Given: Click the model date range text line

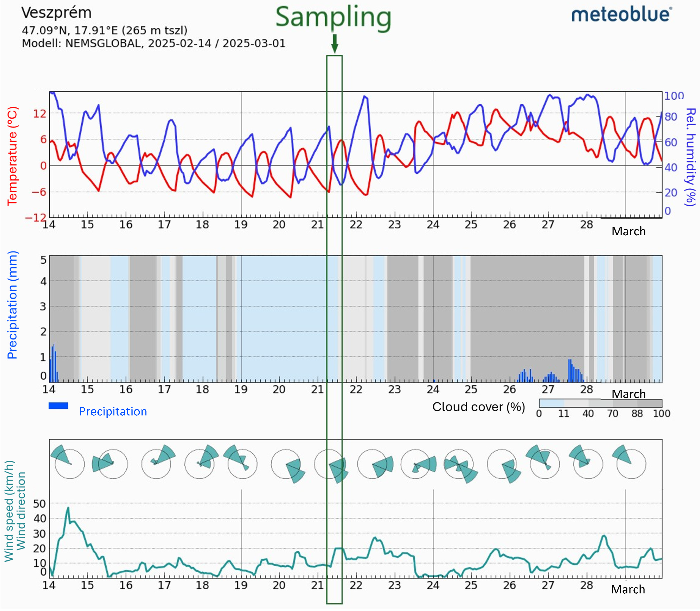Looking at the screenshot, I should (154, 44).
